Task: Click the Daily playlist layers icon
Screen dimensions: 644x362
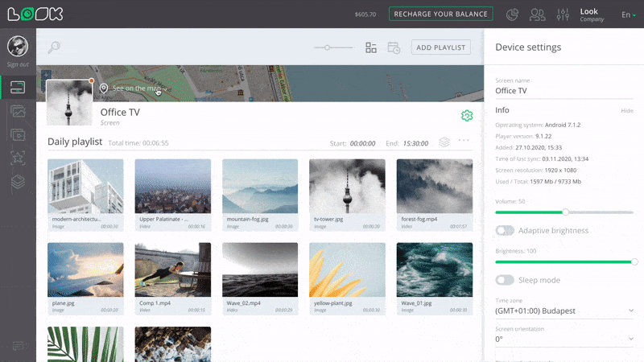Action: point(444,142)
